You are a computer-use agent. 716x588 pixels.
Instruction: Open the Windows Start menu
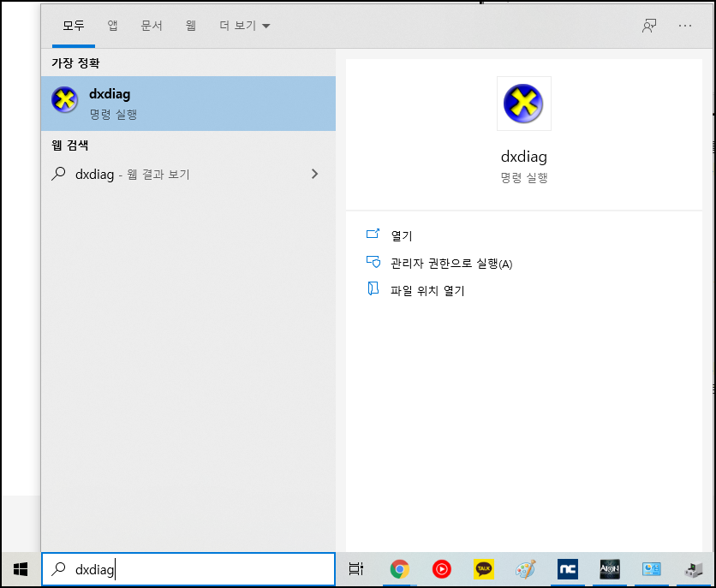coord(21,569)
